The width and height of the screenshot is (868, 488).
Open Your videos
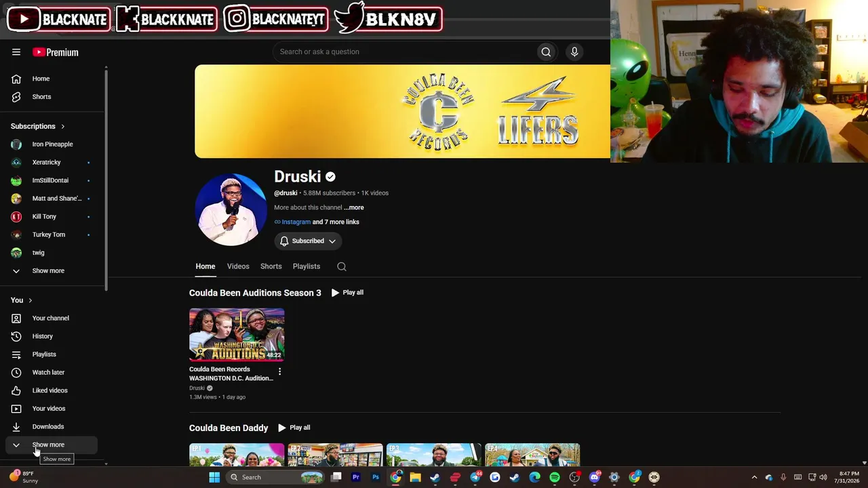tap(53, 409)
